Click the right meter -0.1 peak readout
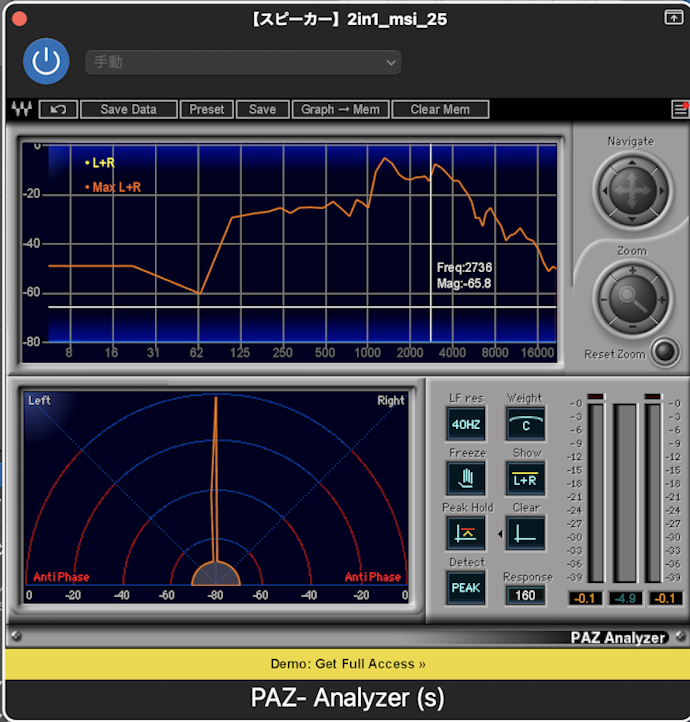This screenshot has height=722, width=690. point(665,598)
